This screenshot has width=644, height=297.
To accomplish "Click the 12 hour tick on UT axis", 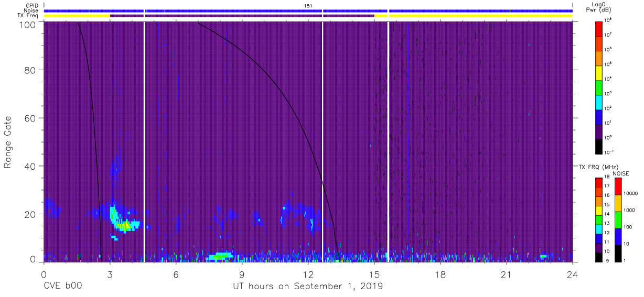I will pos(308,273).
